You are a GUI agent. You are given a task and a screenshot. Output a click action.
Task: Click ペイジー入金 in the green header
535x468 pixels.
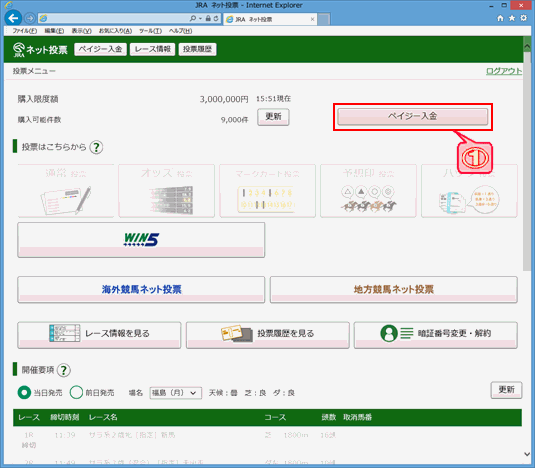coord(100,49)
